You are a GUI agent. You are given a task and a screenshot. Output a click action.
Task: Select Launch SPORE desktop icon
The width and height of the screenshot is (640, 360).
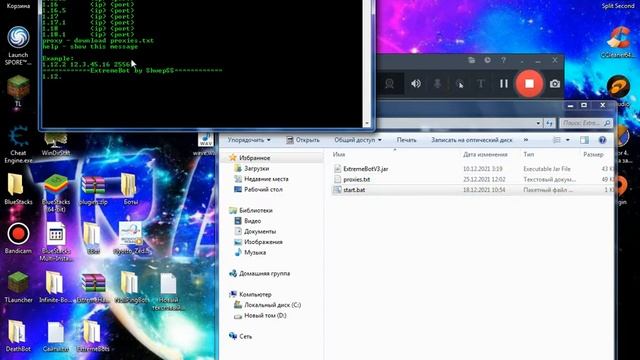[x=18, y=45]
